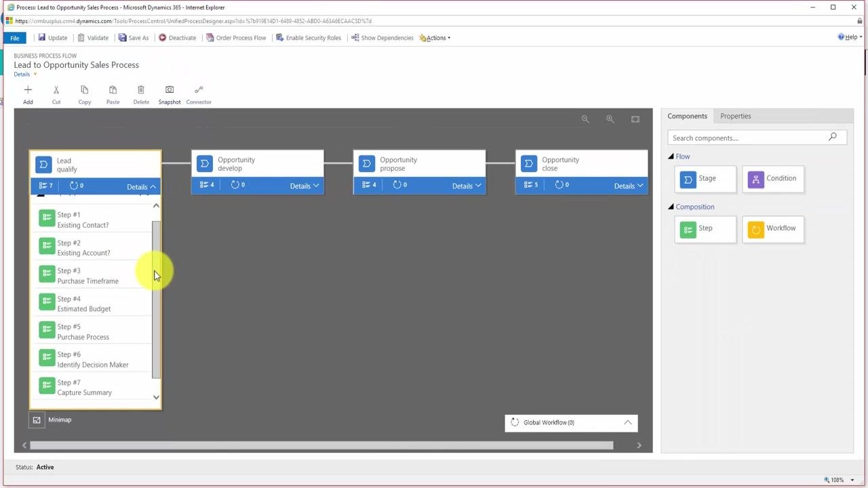The width and height of the screenshot is (868, 488).
Task: Click the steps list vertical scrollbar
Action: point(156,300)
